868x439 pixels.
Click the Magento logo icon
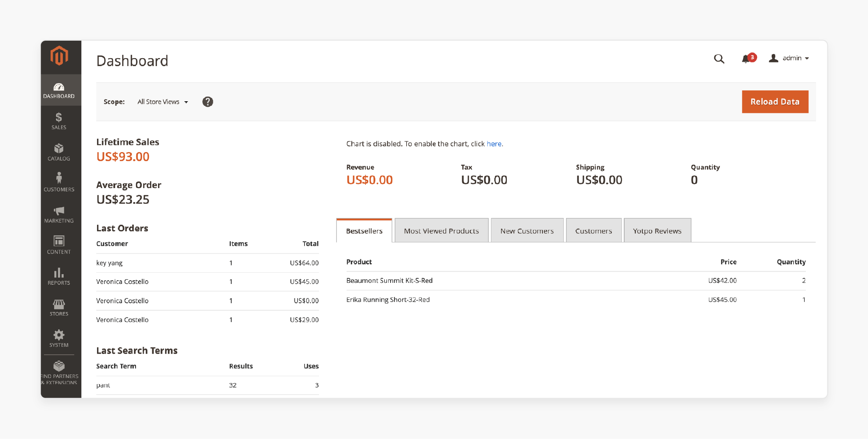pyautogui.click(x=59, y=56)
